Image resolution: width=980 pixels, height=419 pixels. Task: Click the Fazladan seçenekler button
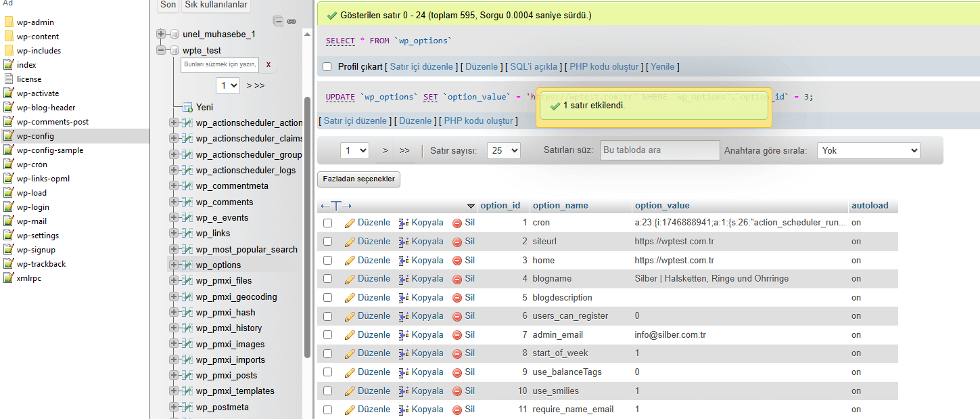359,179
